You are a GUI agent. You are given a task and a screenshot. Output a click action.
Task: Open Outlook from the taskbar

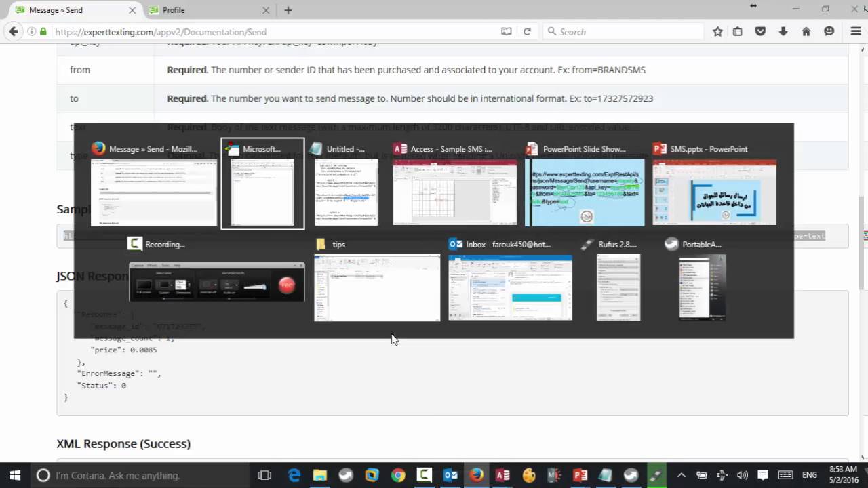pyautogui.click(x=450, y=475)
